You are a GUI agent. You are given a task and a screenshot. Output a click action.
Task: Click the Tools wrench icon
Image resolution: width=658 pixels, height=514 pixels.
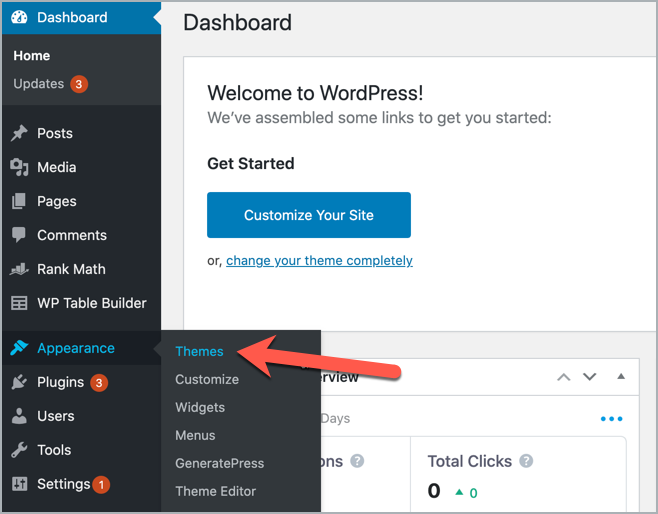(x=19, y=450)
